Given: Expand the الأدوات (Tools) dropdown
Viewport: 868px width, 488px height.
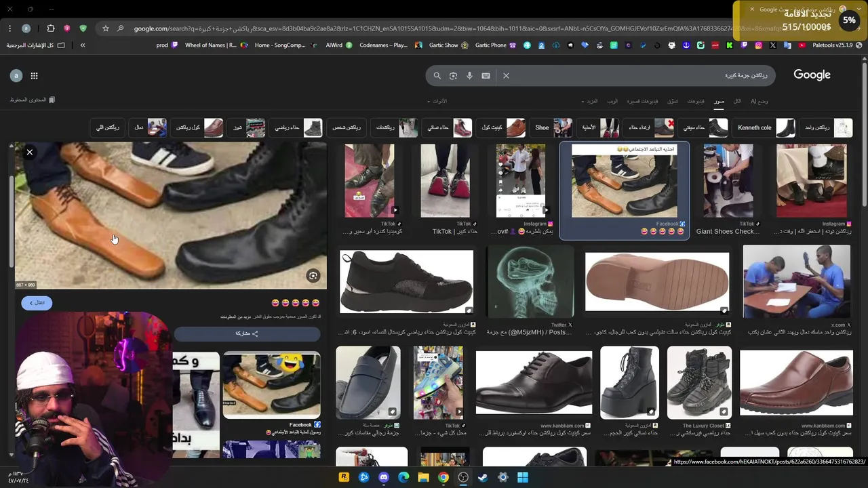Looking at the screenshot, I should [x=437, y=101].
